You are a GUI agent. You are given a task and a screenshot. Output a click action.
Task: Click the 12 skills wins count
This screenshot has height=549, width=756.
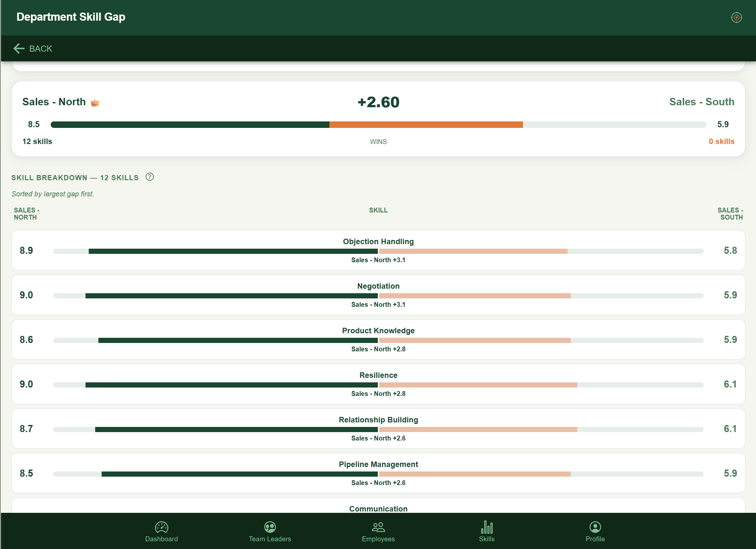(37, 141)
